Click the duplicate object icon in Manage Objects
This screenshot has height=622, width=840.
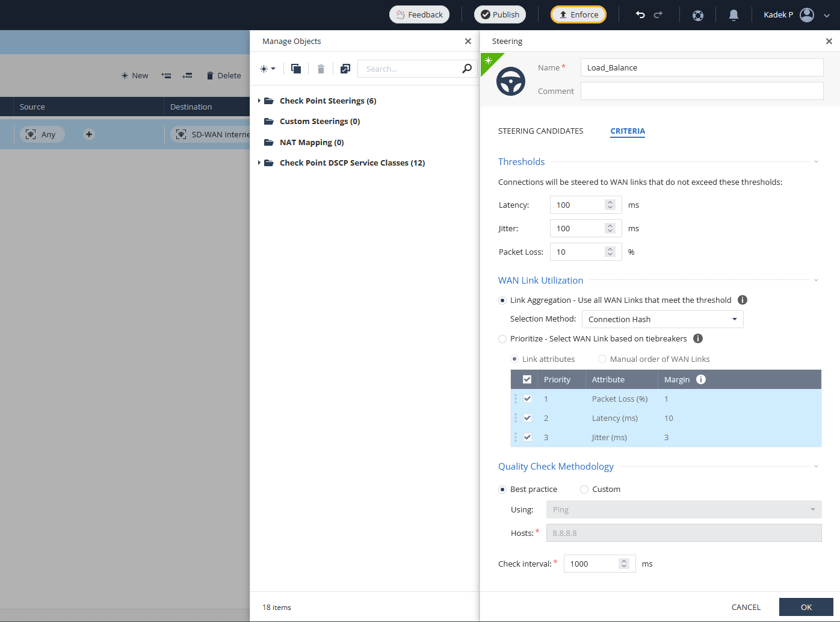[x=296, y=69]
